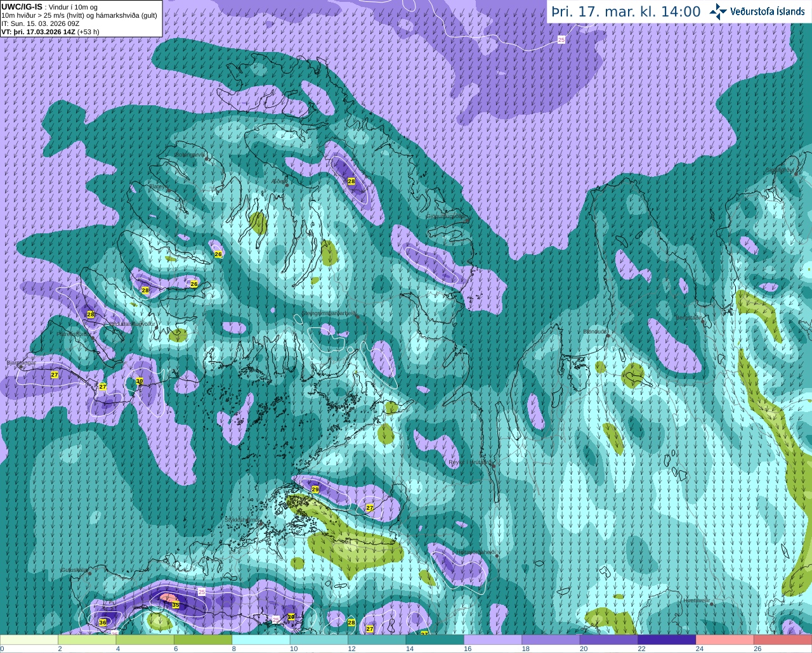Image resolution: width=812 pixels, height=653 pixels.
Task: Click the Holtavörðuheiði station label
Action: pos(475,552)
